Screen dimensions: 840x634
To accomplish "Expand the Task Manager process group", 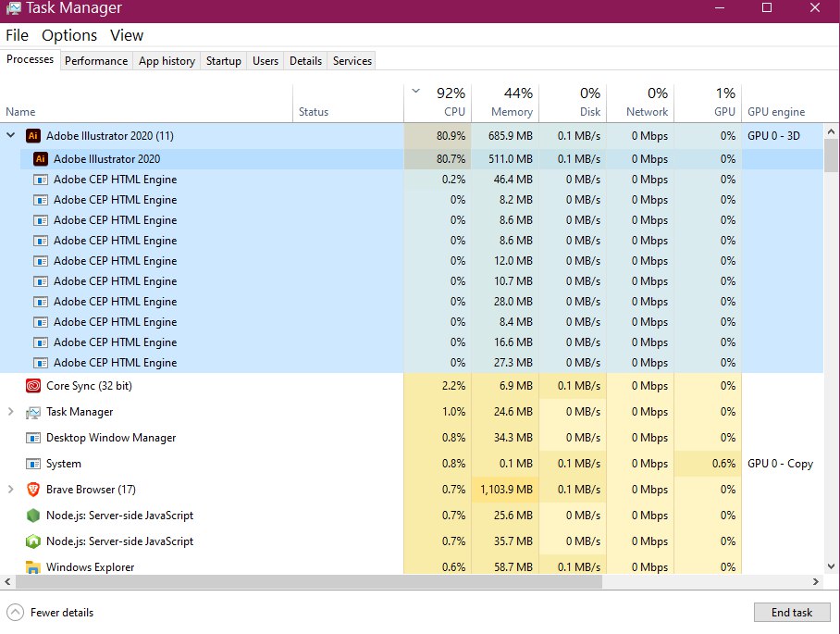I will click(x=11, y=412).
